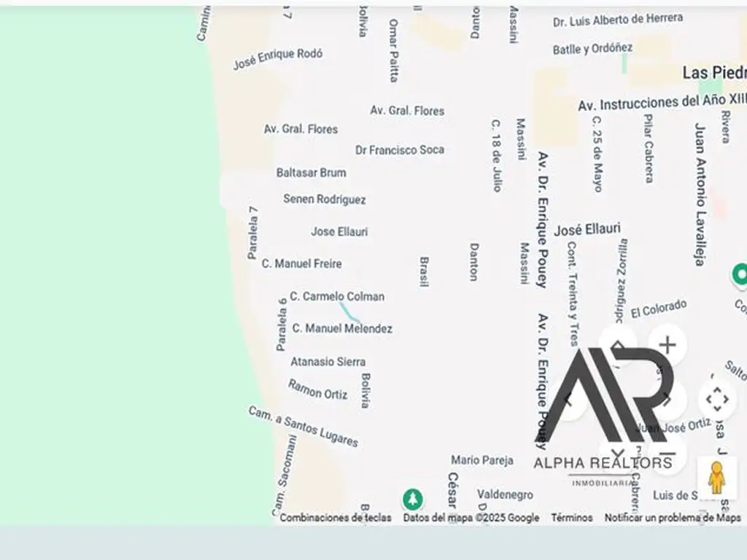This screenshot has width=747, height=560.
Task: Click Av. Instrucciones del Año XIII label
Action: (662, 104)
